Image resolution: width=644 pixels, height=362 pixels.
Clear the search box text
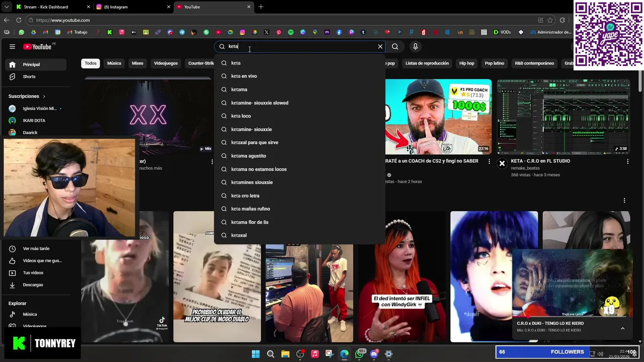[380, 46]
